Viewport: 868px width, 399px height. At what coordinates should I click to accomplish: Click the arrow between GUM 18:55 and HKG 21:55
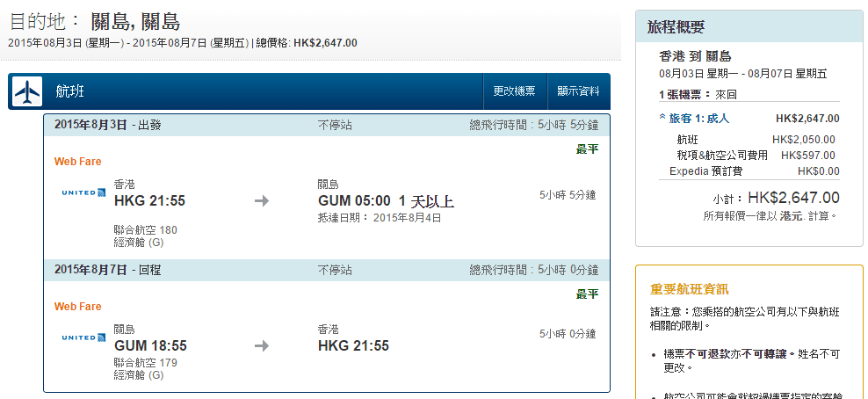click(x=261, y=345)
